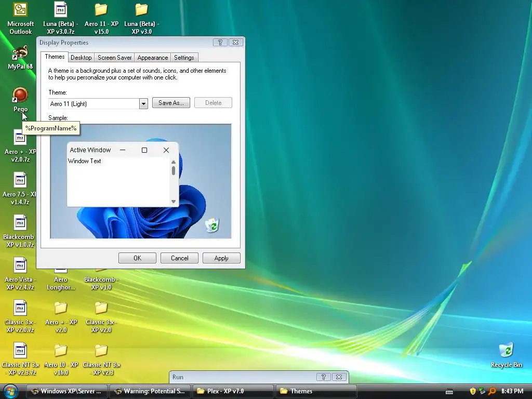Switch to the Themes tab

coord(55,57)
